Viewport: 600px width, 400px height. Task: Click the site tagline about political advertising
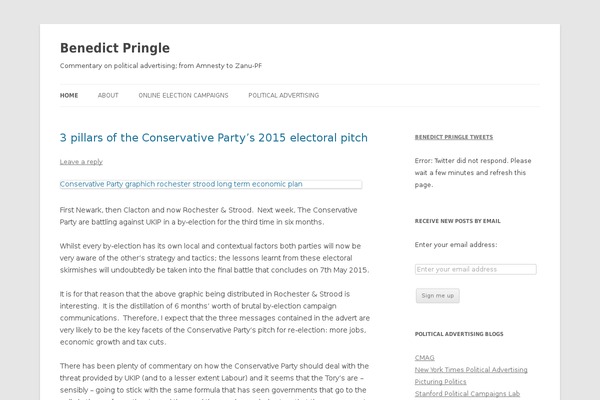click(161, 66)
